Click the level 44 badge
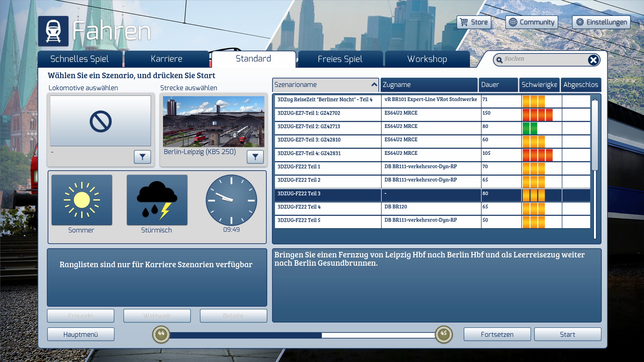Screen dimensions: 644x362 pos(161,334)
